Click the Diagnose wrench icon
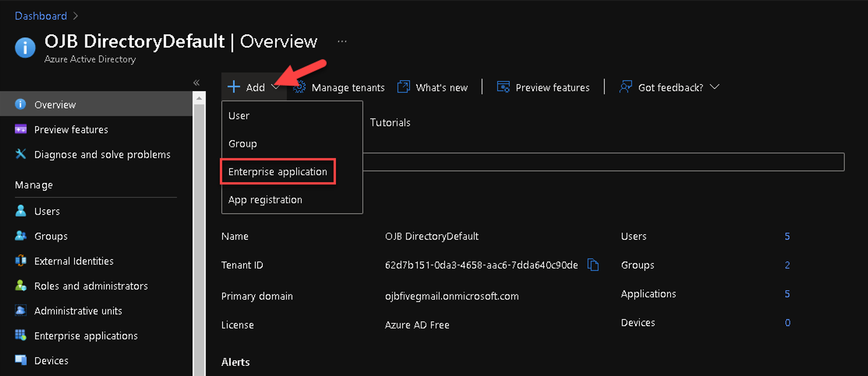The image size is (868, 376). pos(20,154)
